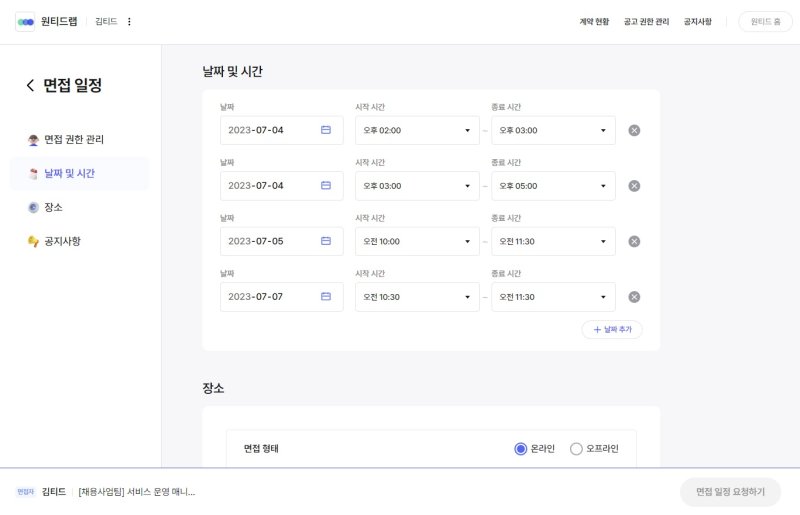Open the 오전 10:30 start time dropdown
Viewport: 800px width, 515px height.
[x=417, y=297]
